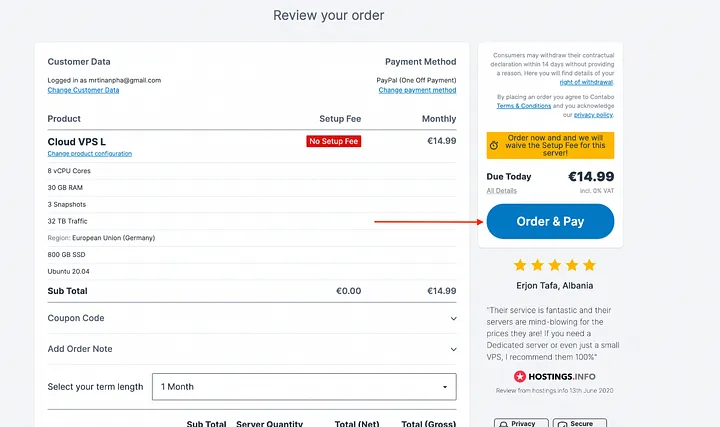720x427 pixels.
Task: Click the yellow waive Setup Fee banner
Action: [550, 146]
